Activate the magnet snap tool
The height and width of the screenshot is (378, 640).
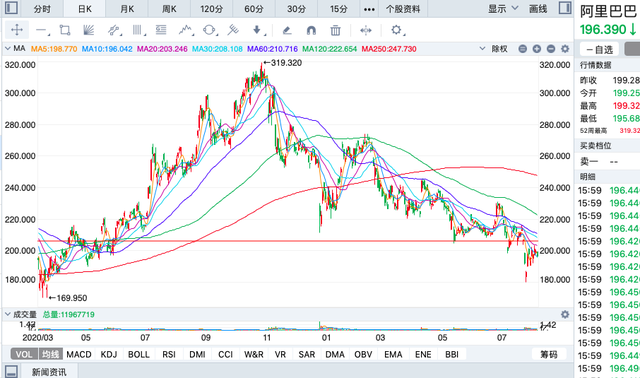[311, 30]
